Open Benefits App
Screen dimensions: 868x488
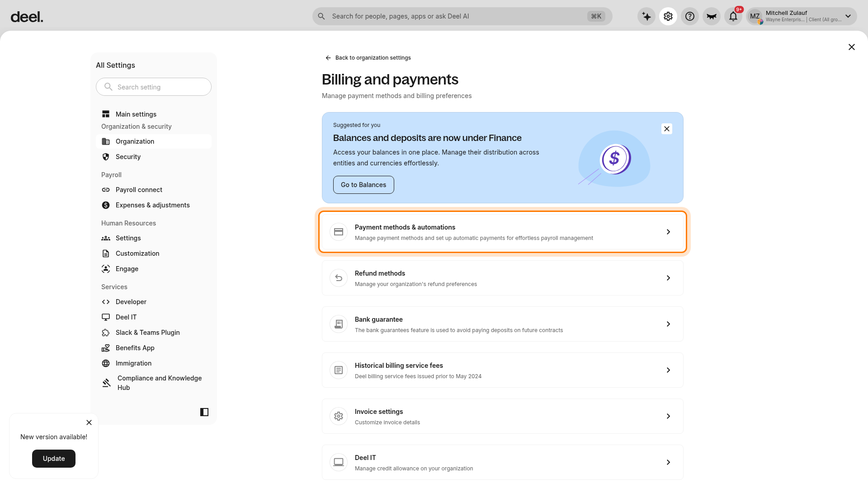[x=154, y=348]
